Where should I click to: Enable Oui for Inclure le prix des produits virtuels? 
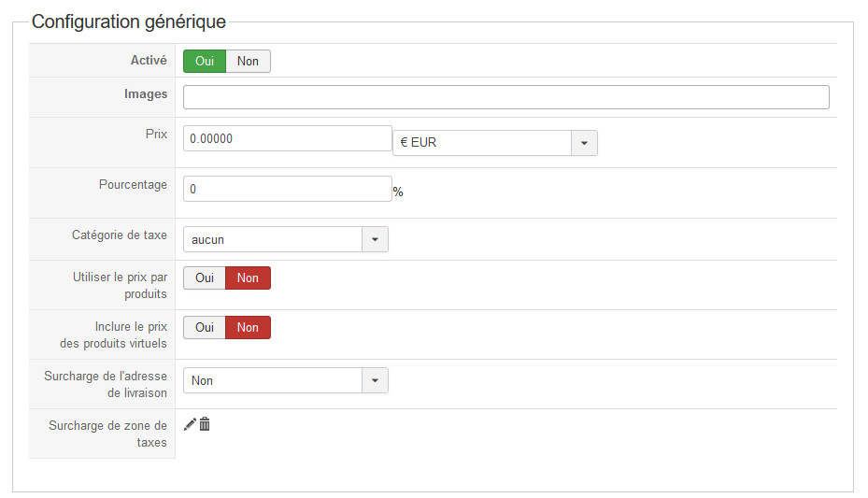(x=205, y=327)
